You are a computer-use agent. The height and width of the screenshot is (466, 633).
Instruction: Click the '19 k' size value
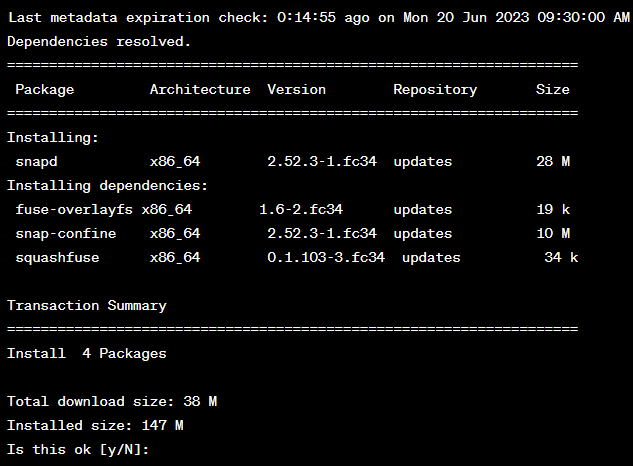(x=553, y=210)
